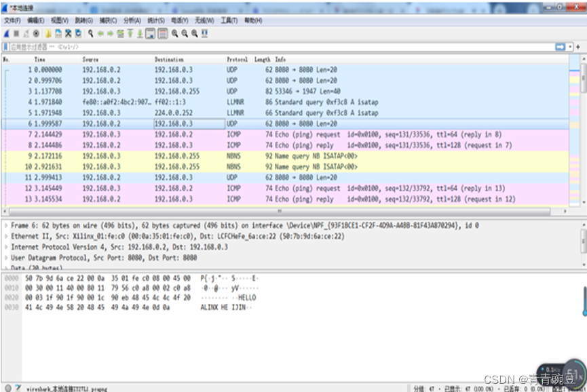Viewport: 587px width, 392px height.
Task: Select packet 13 ICMP reply seq=132
Action: [285, 199]
